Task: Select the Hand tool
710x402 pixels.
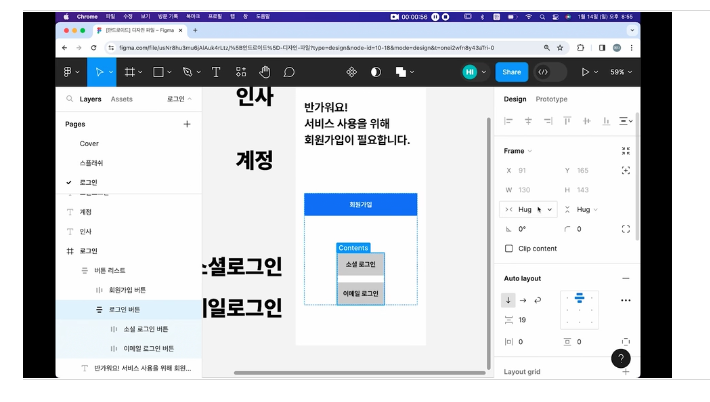Action: 265,72
